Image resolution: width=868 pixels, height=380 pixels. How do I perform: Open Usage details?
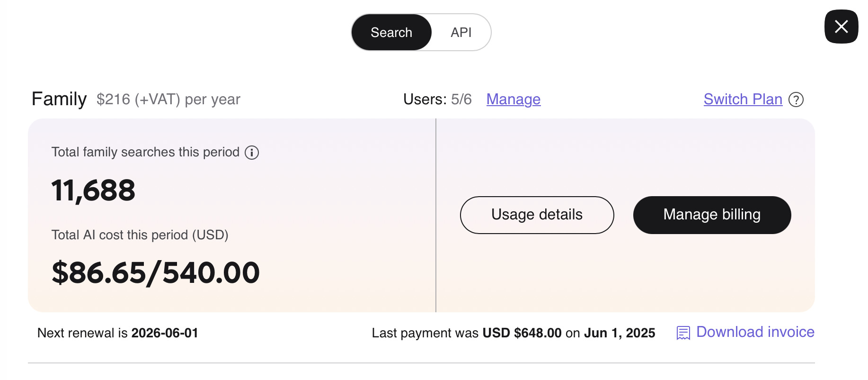[x=537, y=215]
